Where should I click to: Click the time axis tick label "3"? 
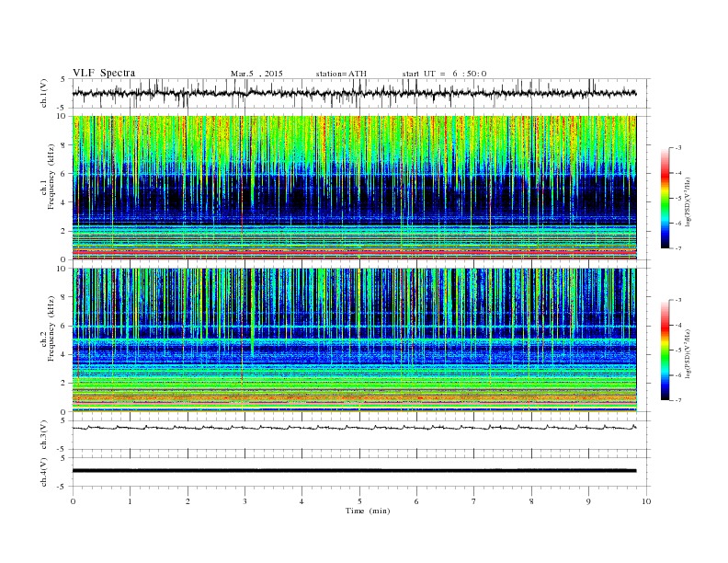pos(245,501)
